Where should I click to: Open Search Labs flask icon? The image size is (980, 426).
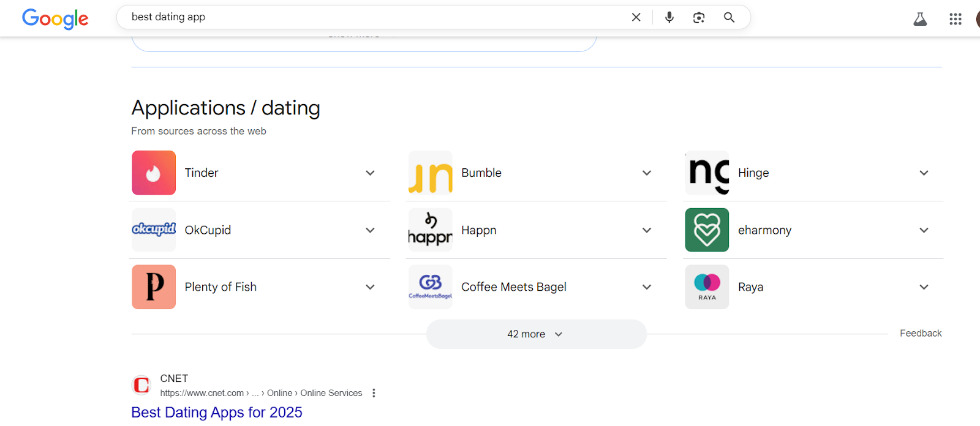click(x=920, y=19)
